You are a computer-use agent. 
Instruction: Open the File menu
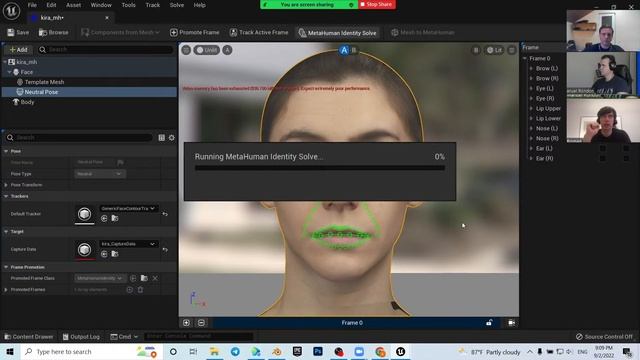tap(32, 5)
